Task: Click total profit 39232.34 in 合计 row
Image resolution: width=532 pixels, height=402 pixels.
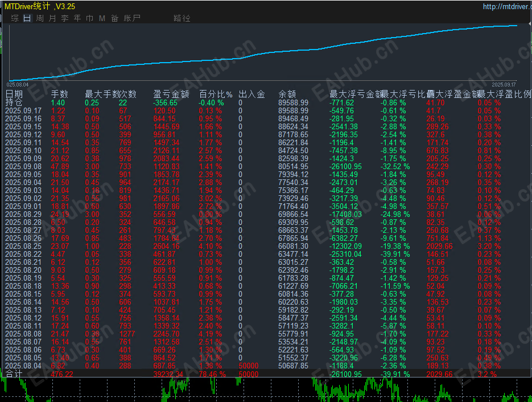Action: pos(168,374)
